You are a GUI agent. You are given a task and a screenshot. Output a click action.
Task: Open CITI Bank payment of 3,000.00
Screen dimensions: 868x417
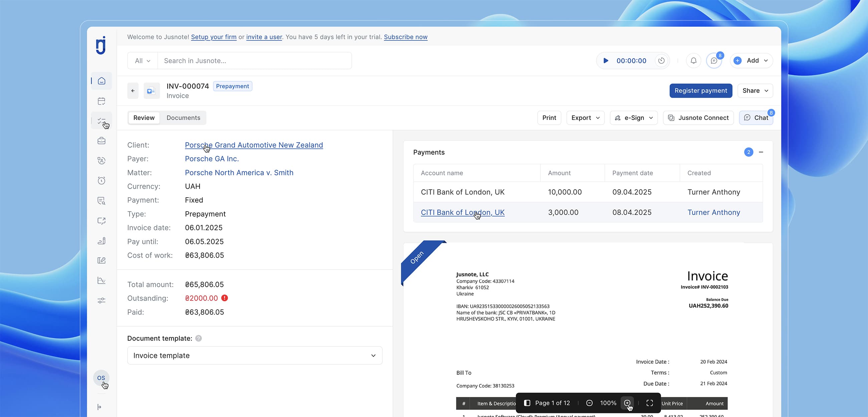pos(462,212)
